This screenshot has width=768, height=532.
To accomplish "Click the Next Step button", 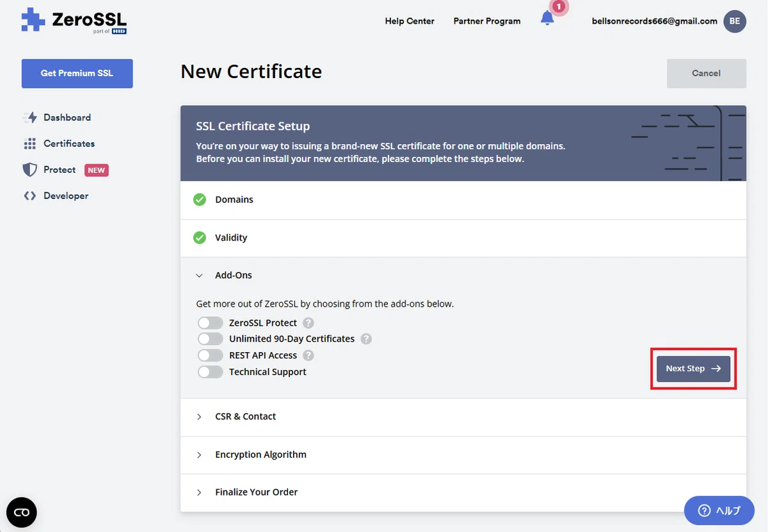I will [693, 369].
